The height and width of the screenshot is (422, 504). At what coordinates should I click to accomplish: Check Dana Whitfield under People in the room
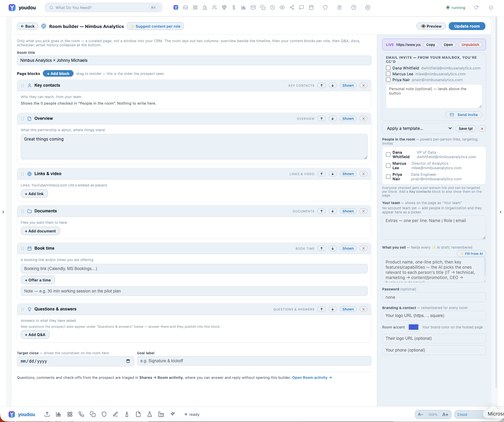pyautogui.click(x=388, y=155)
